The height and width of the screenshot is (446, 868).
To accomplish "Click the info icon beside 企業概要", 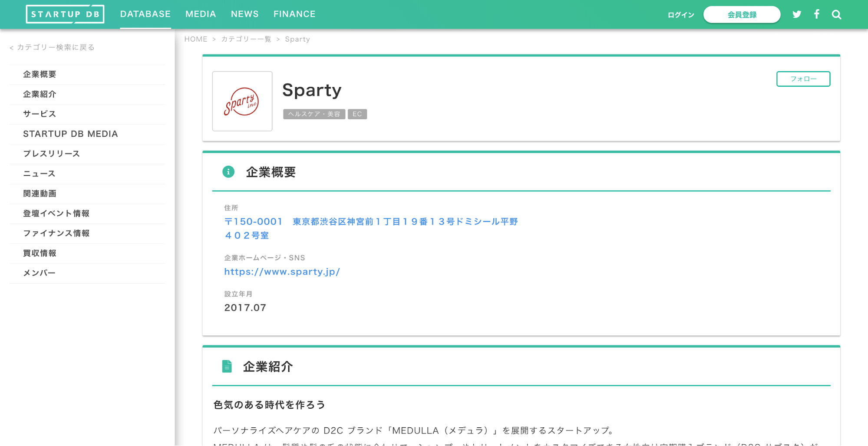I will (x=228, y=172).
